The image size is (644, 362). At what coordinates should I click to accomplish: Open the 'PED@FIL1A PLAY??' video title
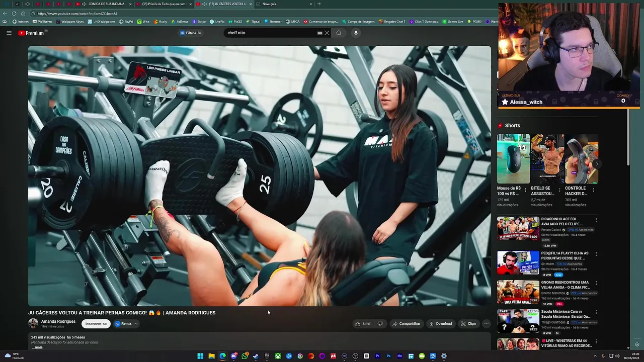tap(565, 256)
